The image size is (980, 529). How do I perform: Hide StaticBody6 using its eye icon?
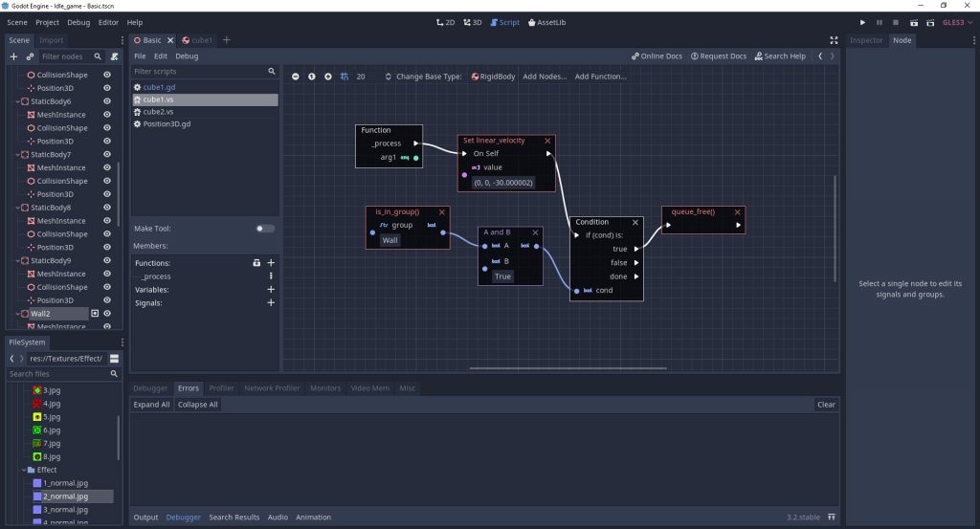[107, 101]
